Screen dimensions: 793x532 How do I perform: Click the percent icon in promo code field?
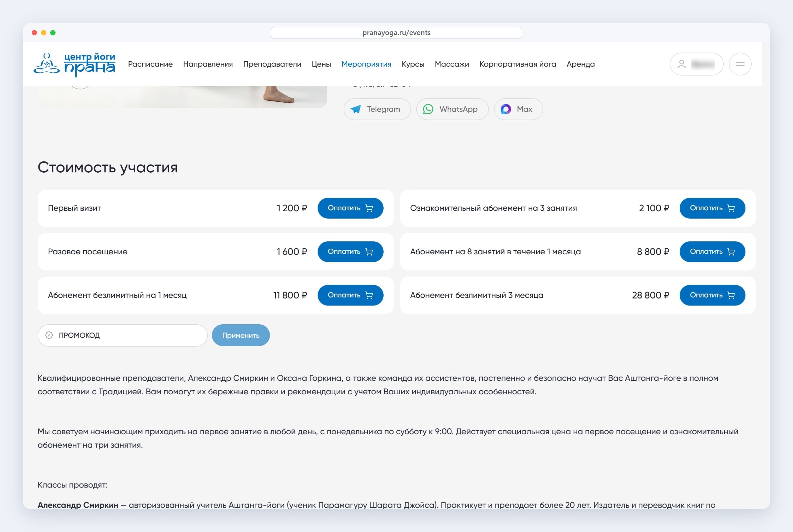point(49,335)
